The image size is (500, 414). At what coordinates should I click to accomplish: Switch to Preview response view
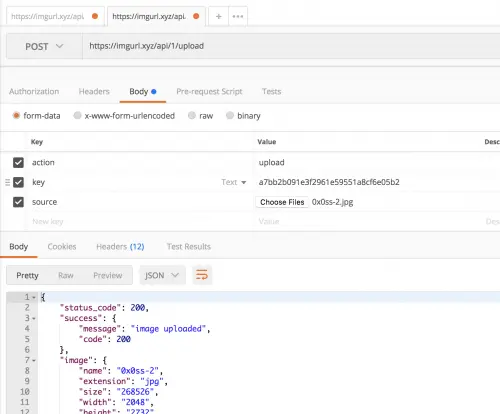pyautogui.click(x=108, y=275)
